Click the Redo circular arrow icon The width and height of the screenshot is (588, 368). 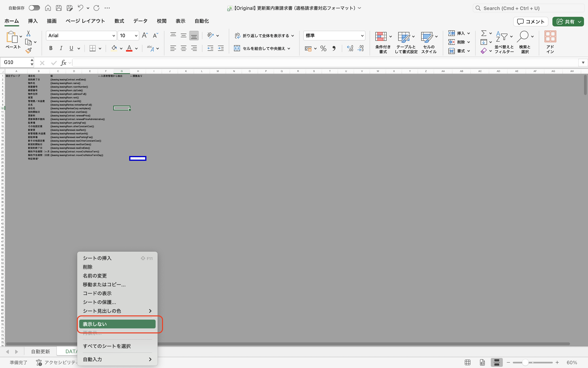[x=96, y=8]
